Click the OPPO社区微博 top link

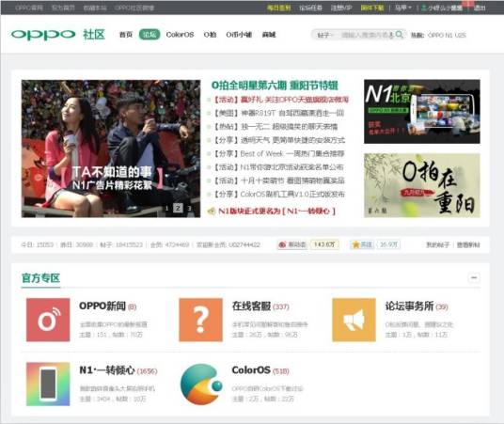coord(134,8)
